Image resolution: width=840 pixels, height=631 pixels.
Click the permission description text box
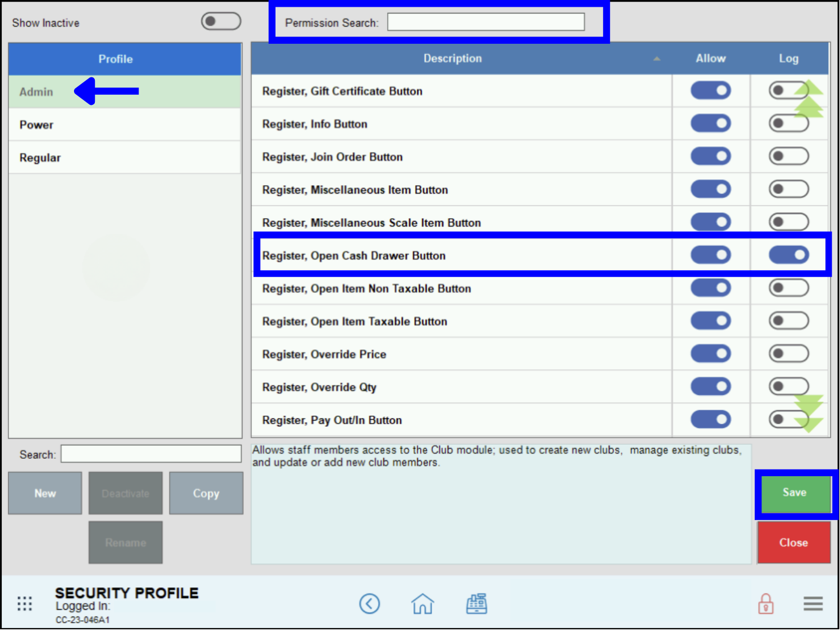501,504
